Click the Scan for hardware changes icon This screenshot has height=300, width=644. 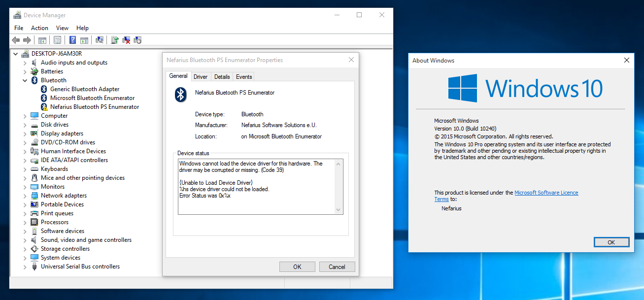click(x=99, y=40)
